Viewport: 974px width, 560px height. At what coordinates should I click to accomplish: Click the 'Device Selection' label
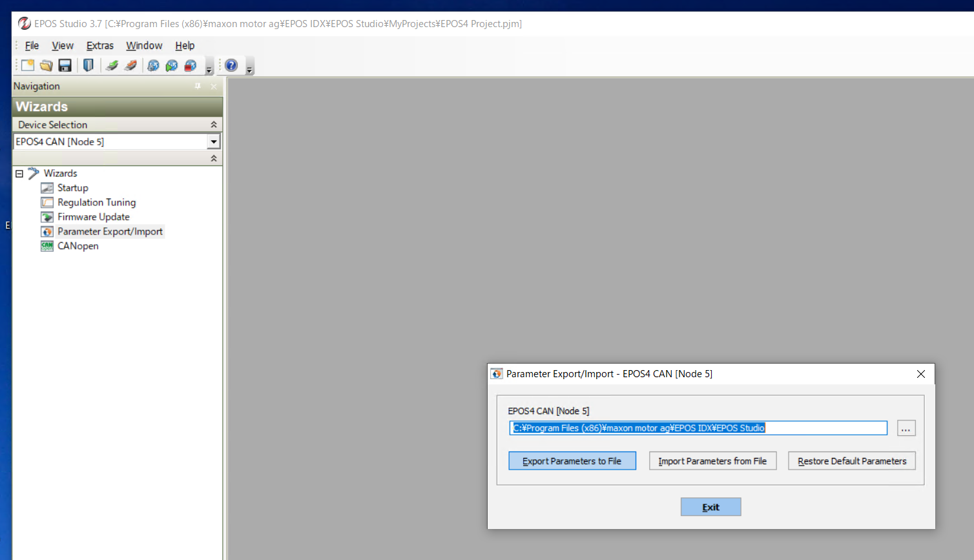52,125
